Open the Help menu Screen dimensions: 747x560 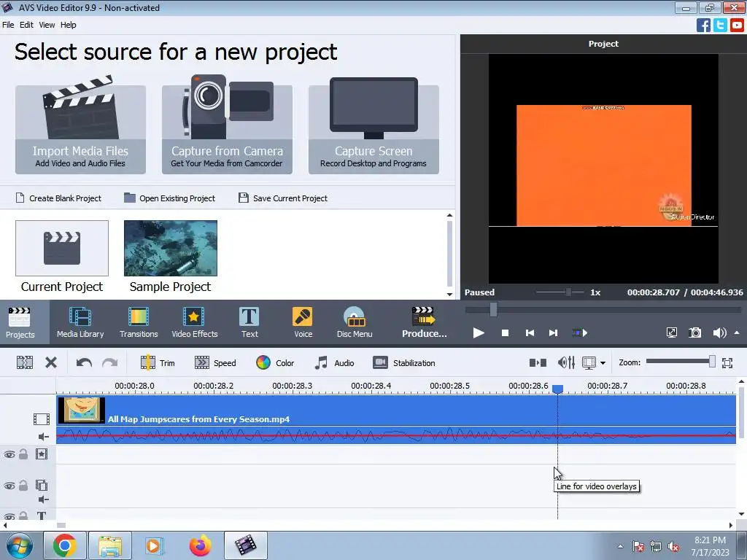68,25
